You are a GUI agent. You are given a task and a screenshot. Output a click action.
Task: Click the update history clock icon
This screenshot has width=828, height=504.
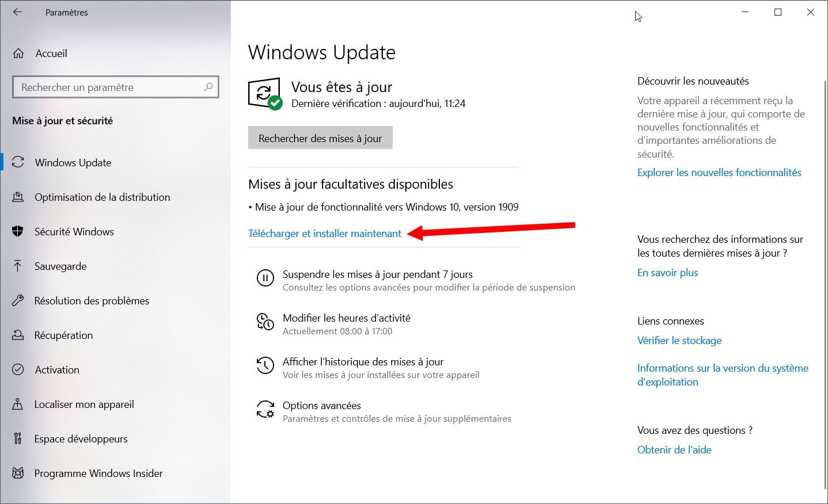click(x=265, y=365)
